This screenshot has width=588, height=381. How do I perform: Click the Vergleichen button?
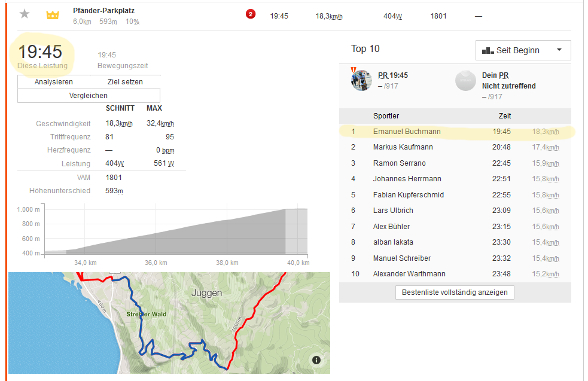click(x=89, y=96)
